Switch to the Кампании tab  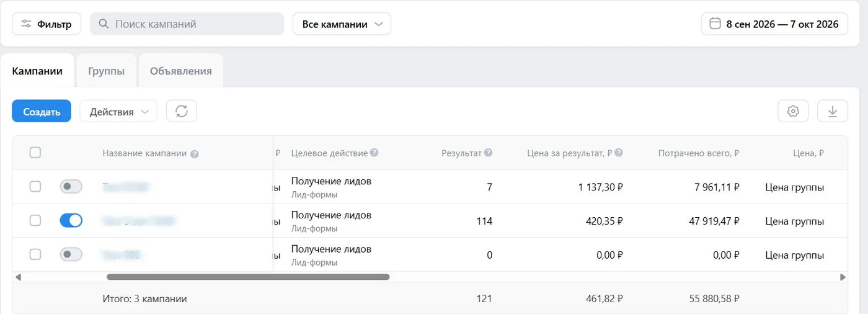(37, 71)
